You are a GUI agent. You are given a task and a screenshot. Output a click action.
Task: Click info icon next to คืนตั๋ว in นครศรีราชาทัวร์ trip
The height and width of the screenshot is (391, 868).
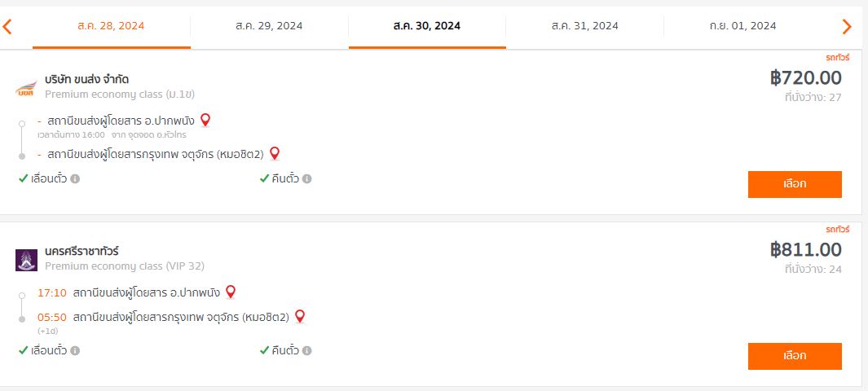pos(306,350)
